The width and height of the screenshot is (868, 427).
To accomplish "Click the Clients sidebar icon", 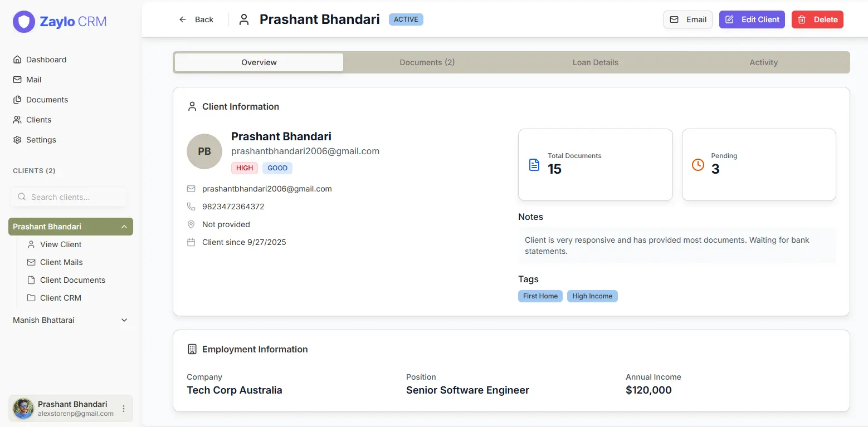I will pos(17,119).
